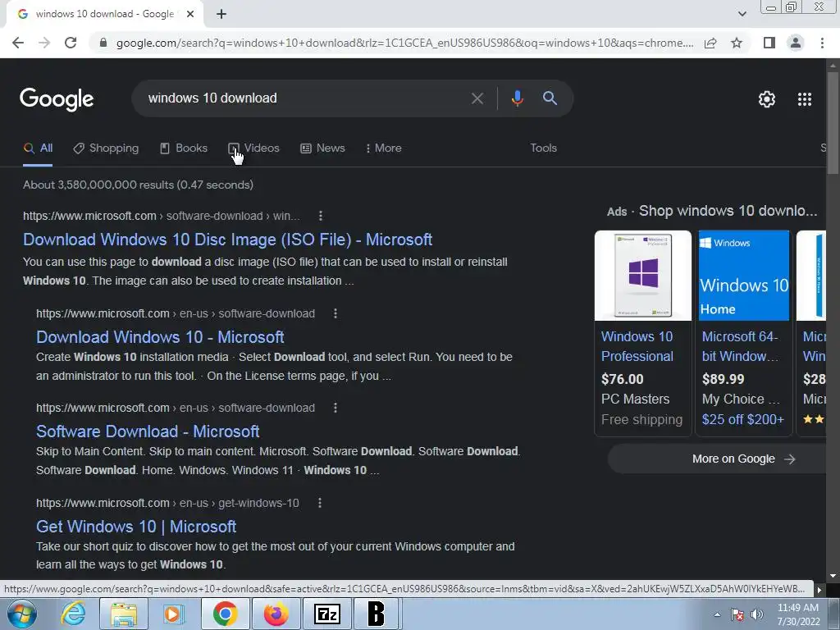Click the browser back arrow
840x630 pixels.
[18, 43]
